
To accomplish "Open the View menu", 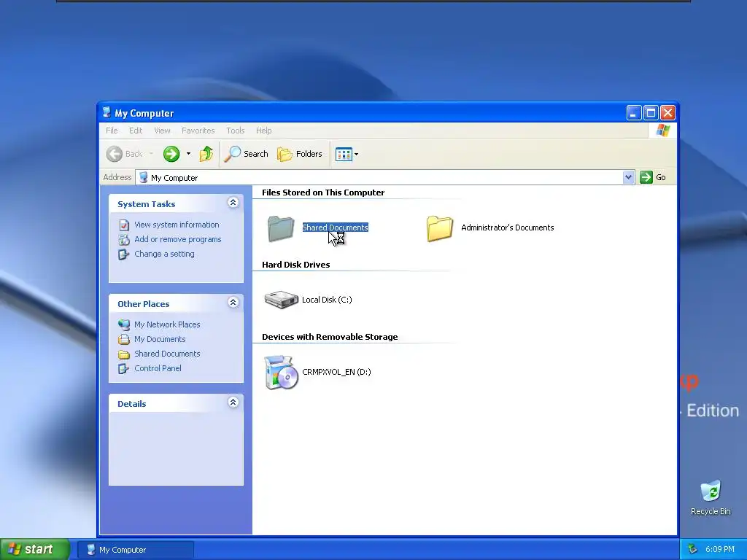I will [162, 131].
